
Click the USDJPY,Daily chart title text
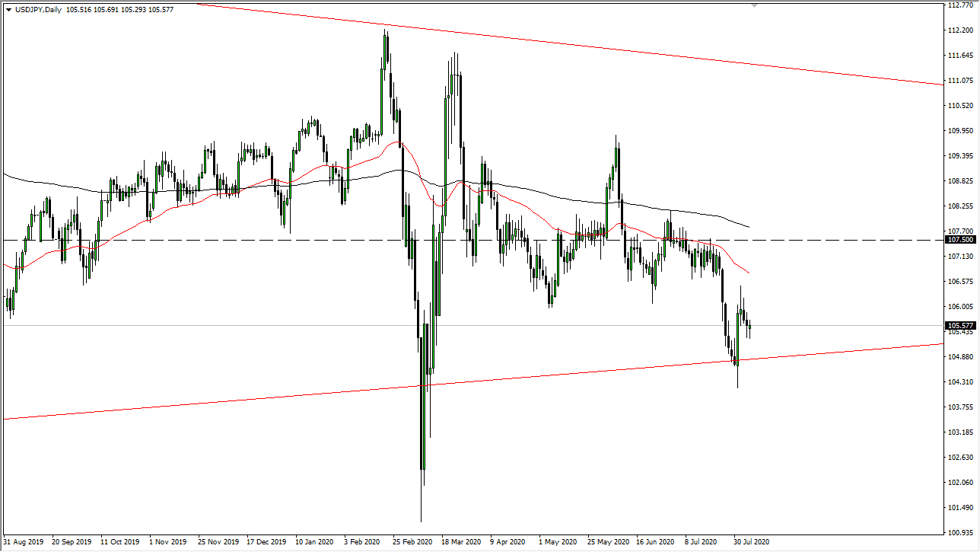[37, 9]
